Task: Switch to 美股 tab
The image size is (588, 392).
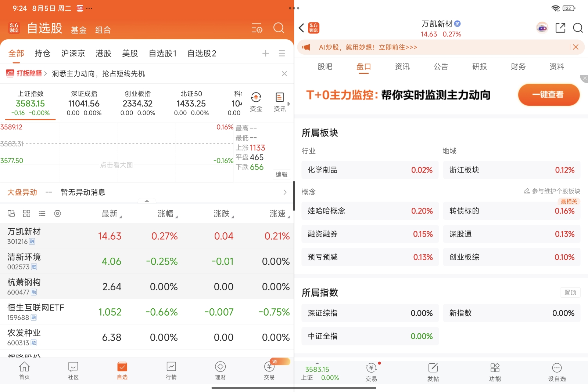Action: point(130,54)
